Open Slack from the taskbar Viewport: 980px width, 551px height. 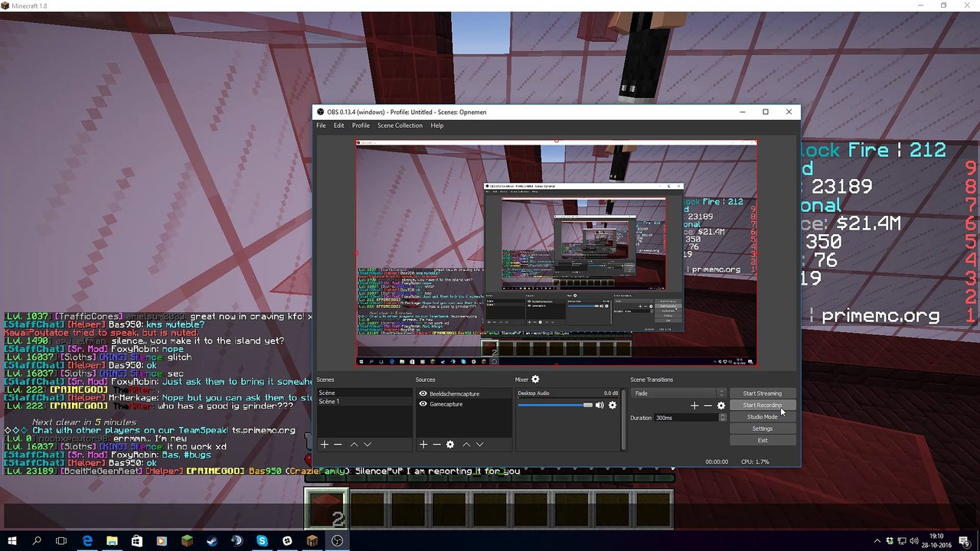[287, 541]
